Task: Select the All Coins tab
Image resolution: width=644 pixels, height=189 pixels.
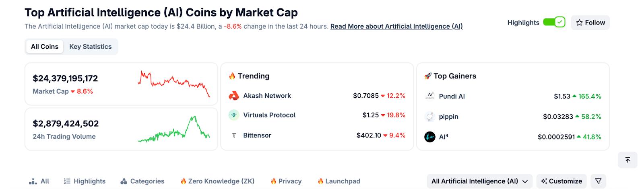Action: coord(45,47)
